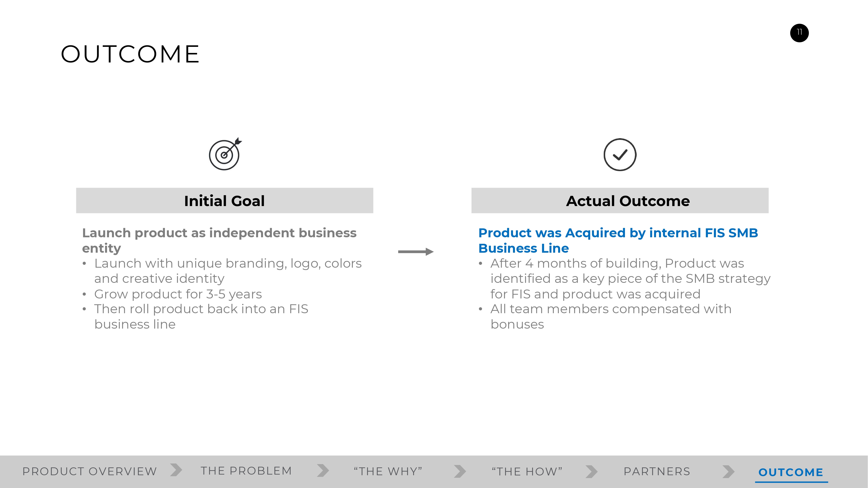The height and width of the screenshot is (488, 868).
Task: Go to Product Overview section
Action: tap(90, 472)
